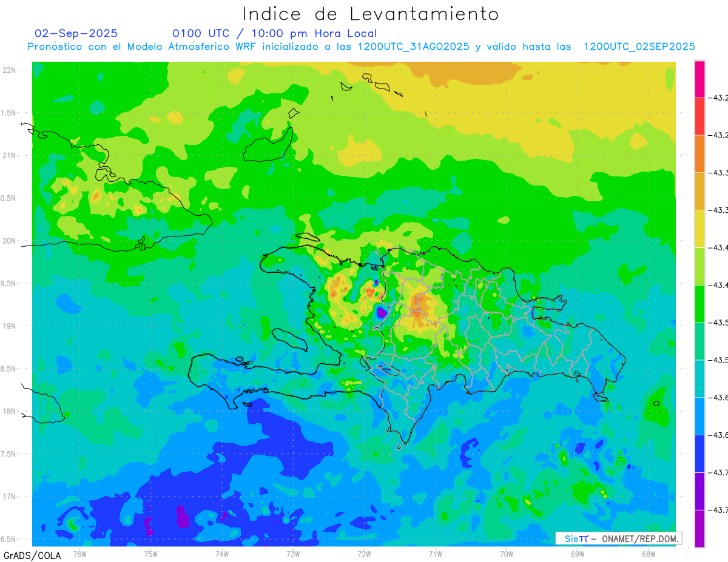Select the yellow swatch in the color scale

point(699,229)
